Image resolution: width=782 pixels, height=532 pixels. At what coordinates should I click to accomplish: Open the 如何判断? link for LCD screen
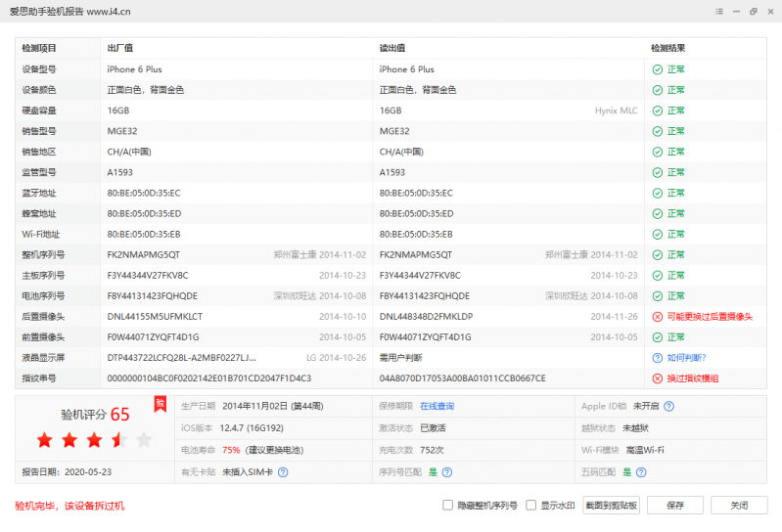685,358
